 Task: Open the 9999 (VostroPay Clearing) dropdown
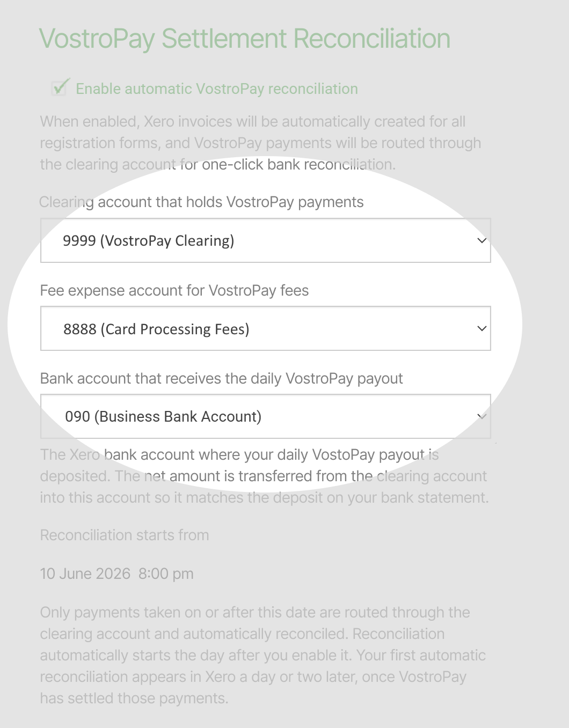[x=266, y=240]
